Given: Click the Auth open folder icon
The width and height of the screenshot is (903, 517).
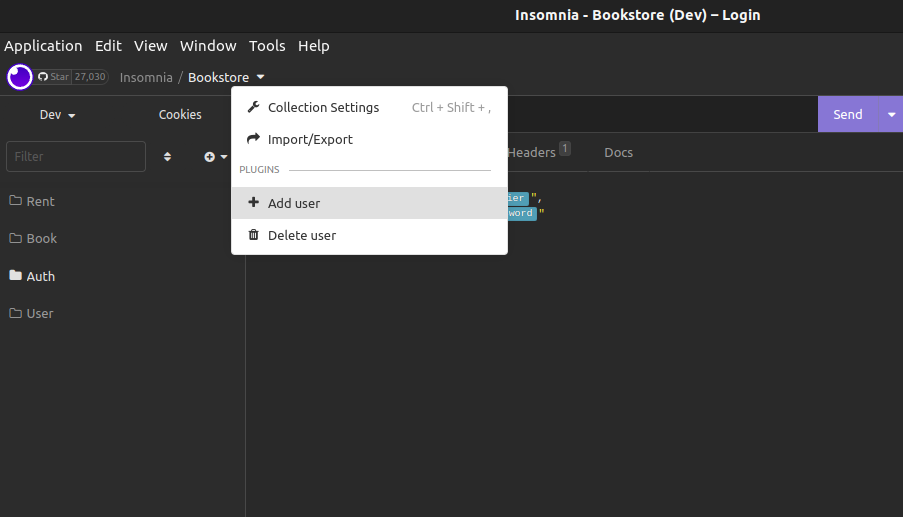Looking at the screenshot, I should click(16, 275).
